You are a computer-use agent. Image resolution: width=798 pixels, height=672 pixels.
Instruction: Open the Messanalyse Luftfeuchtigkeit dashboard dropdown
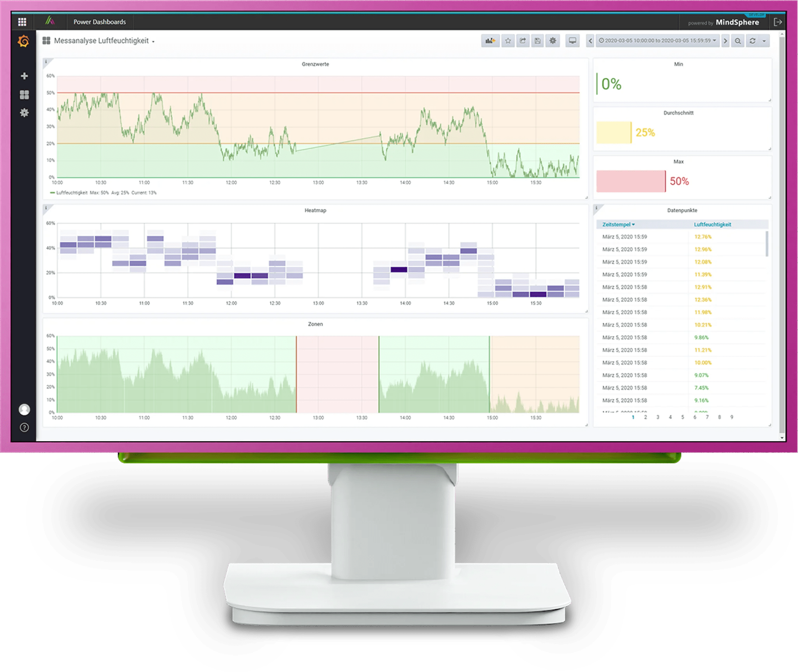[105, 40]
